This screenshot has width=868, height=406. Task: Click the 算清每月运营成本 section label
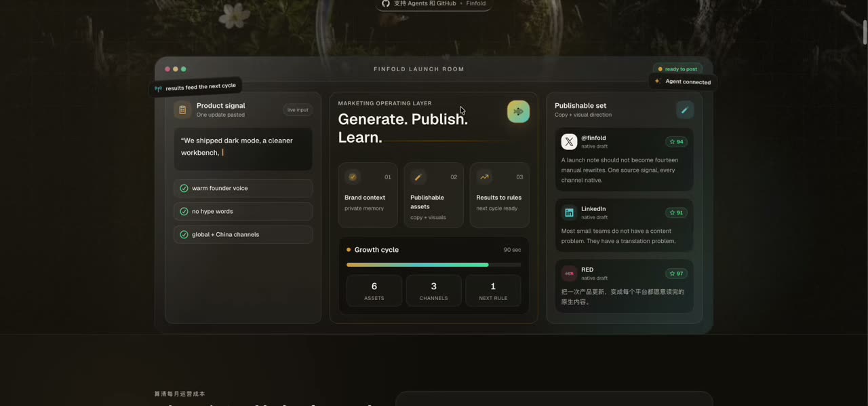(180, 394)
